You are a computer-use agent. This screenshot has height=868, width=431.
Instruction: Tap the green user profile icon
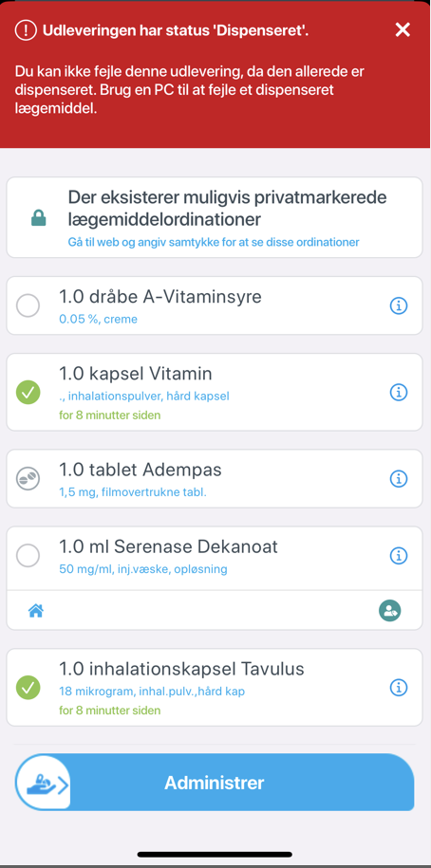pyautogui.click(x=390, y=611)
